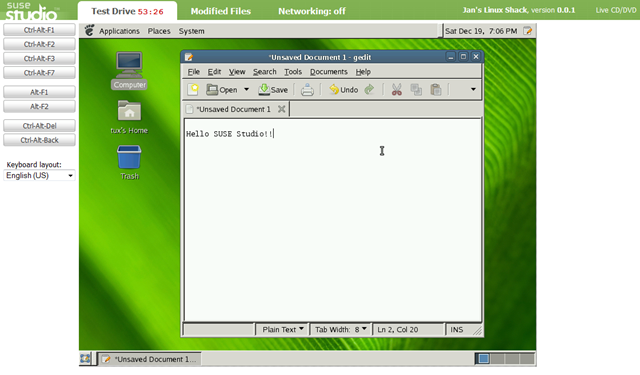Click the Ctrl-Alt-F7 button

[x=39, y=73]
